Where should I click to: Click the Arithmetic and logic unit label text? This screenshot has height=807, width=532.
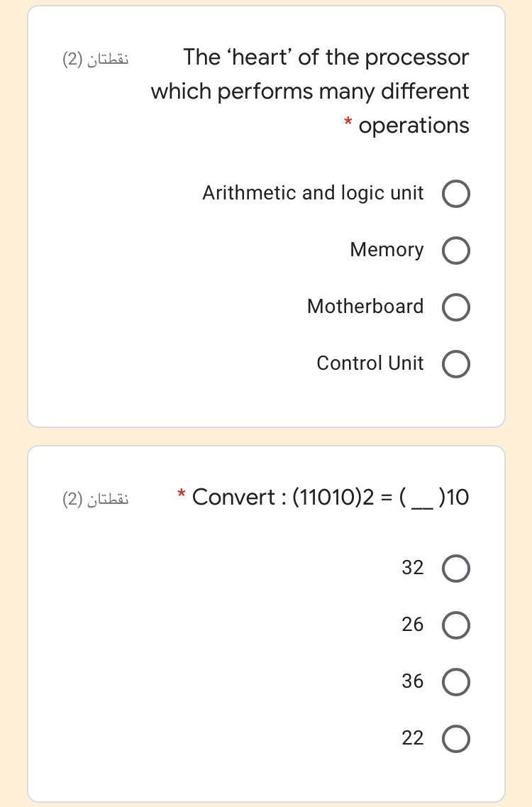314,192
